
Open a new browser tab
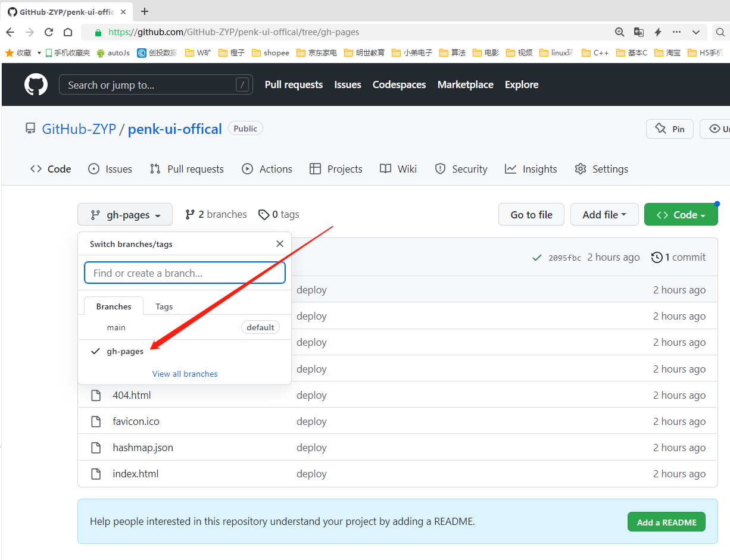pos(145,11)
